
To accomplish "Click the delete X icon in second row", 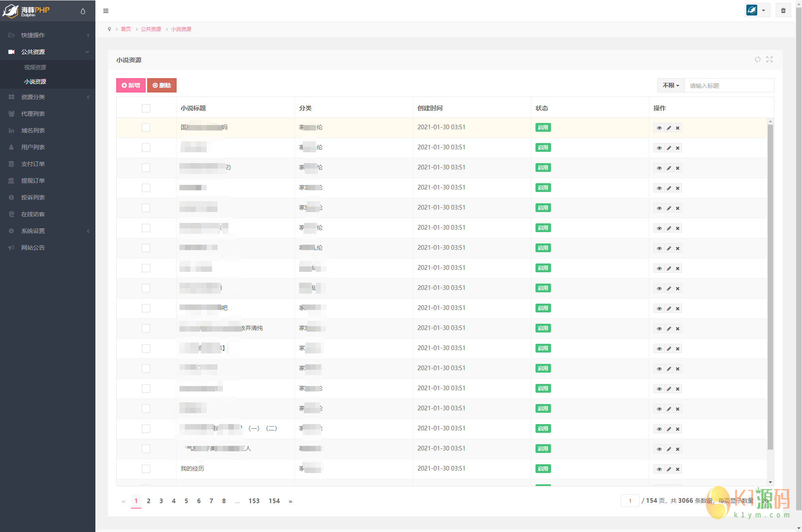I will click(678, 148).
